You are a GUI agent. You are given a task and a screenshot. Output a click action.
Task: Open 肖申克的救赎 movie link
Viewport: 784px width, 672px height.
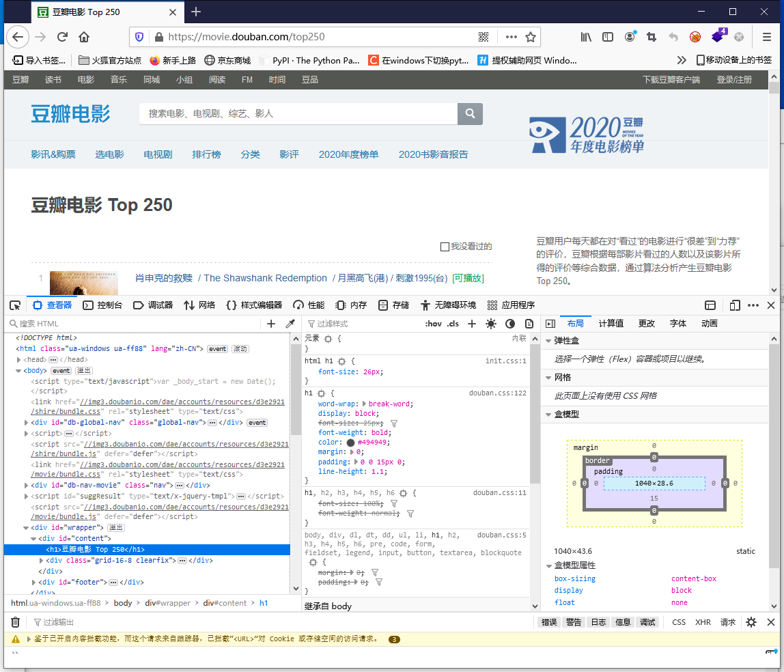click(x=164, y=278)
